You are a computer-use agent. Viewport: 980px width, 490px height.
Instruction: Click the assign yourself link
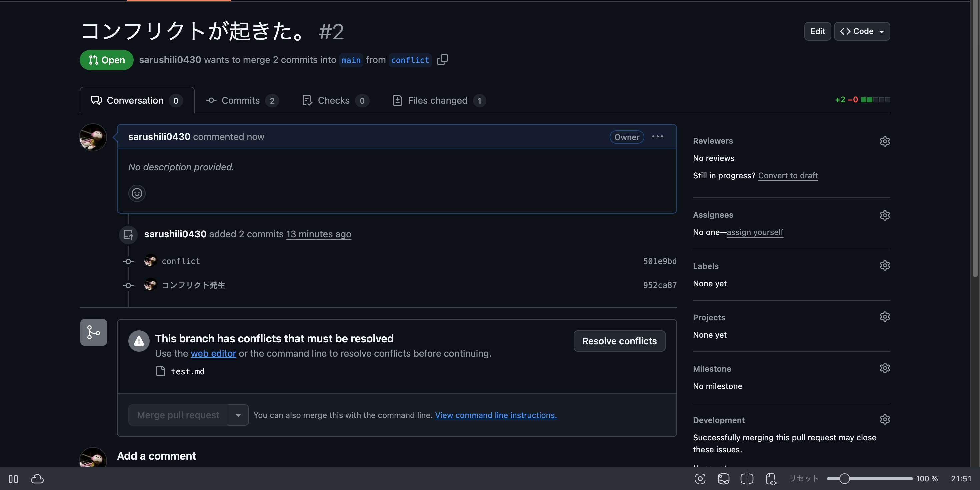[x=755, y=232]
